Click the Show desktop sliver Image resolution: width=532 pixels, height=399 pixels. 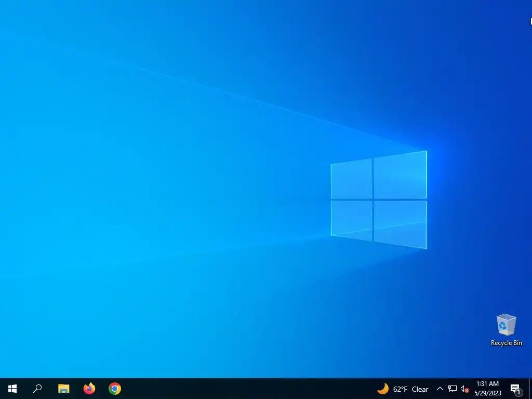click(530, 389)
